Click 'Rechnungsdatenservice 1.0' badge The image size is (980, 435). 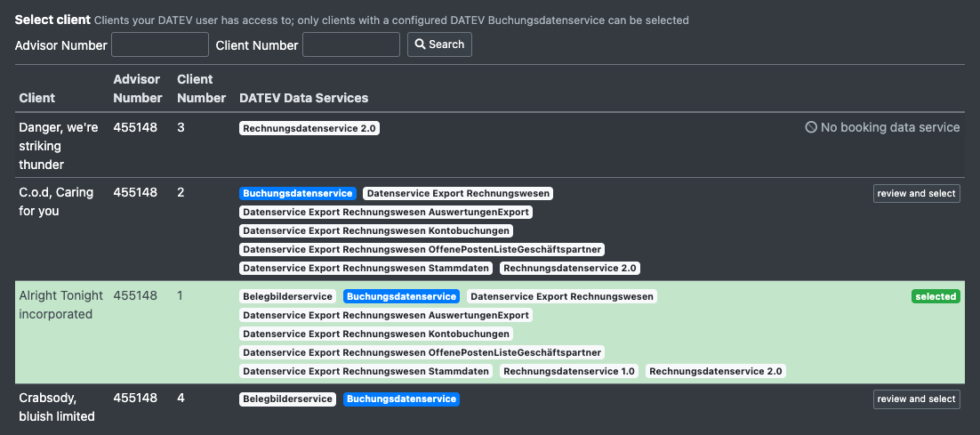click(x=569, y=371)
